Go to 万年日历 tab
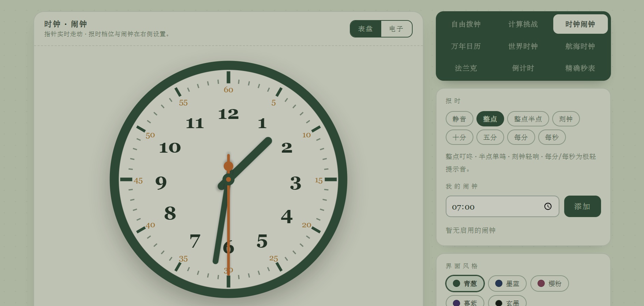The image size is (644, 306). click(466, 46)
